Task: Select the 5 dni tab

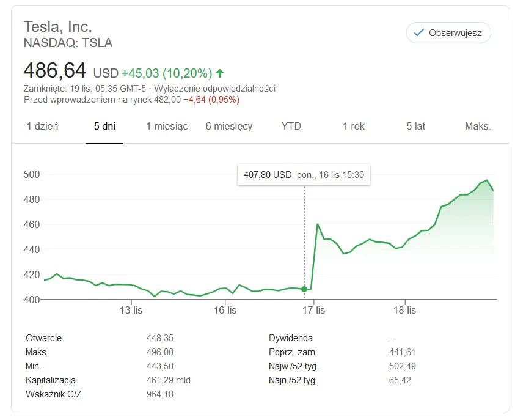Action: [x=104, y=126]
